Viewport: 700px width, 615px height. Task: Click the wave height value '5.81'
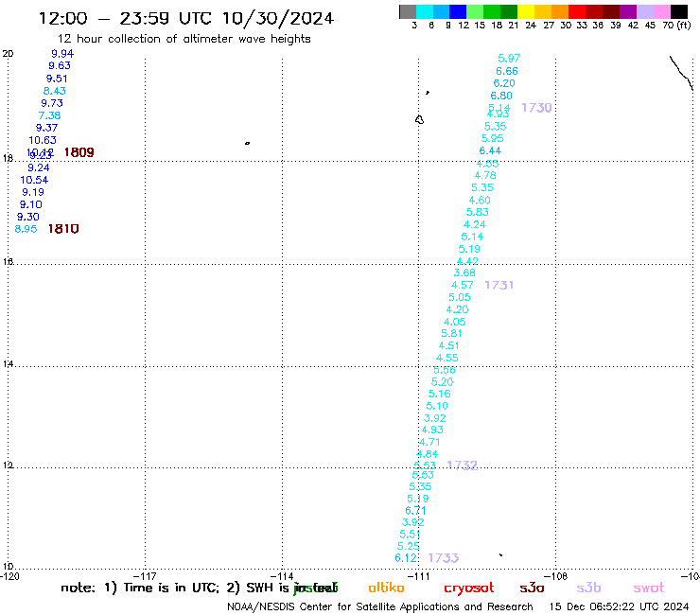click(451, 334)
